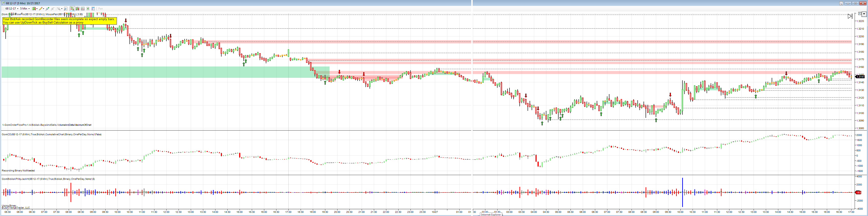Click the toolbar grip handle
This screenshot has height=216, width=868.
click(2, 8)
